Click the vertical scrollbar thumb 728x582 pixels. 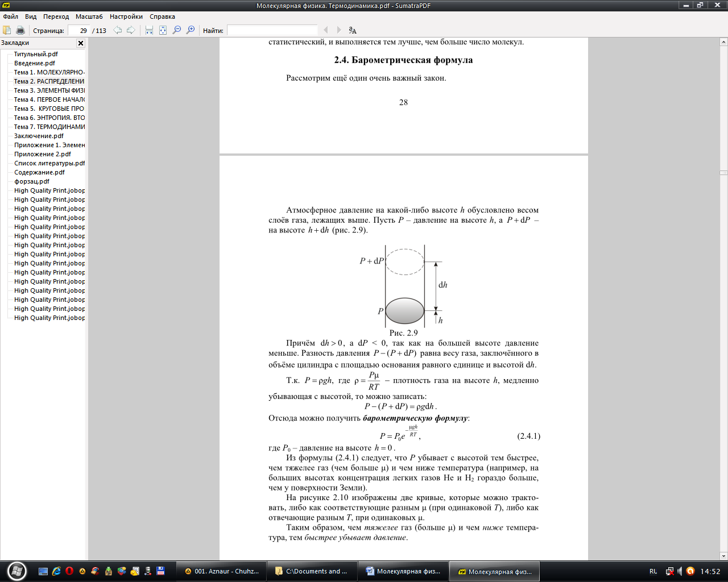pyautogui.click(x=723, y=172)
